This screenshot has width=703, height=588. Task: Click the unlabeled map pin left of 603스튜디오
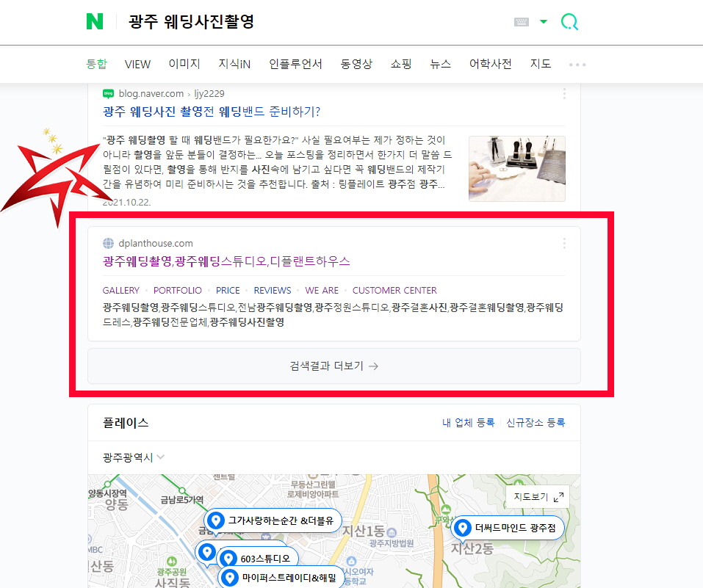click(x=206, y=552)
